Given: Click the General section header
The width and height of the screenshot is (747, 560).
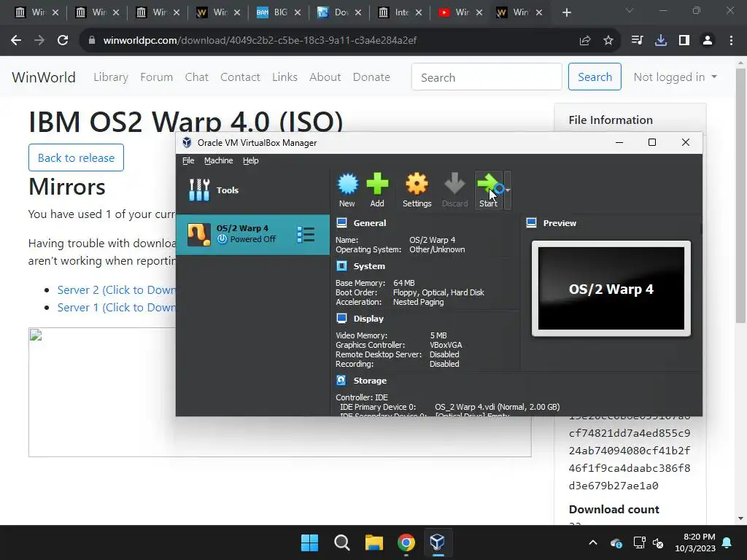Looking at the screenshot, I should click(370, 223).
